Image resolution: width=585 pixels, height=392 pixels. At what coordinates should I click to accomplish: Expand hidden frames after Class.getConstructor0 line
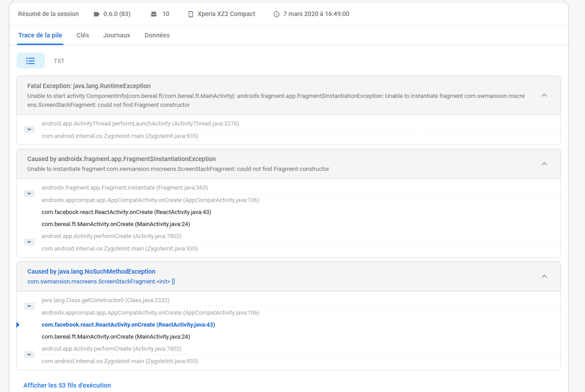[x=29, y=306]
